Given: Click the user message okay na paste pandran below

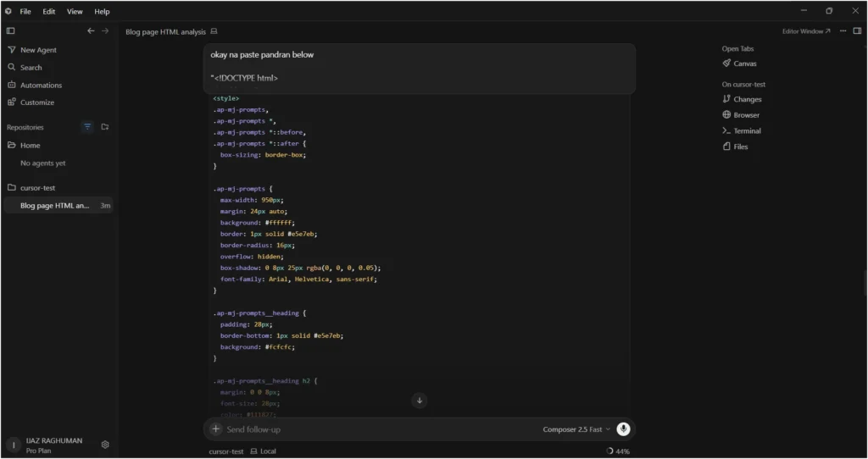Looking at the screenshot, I should [262, 55].
